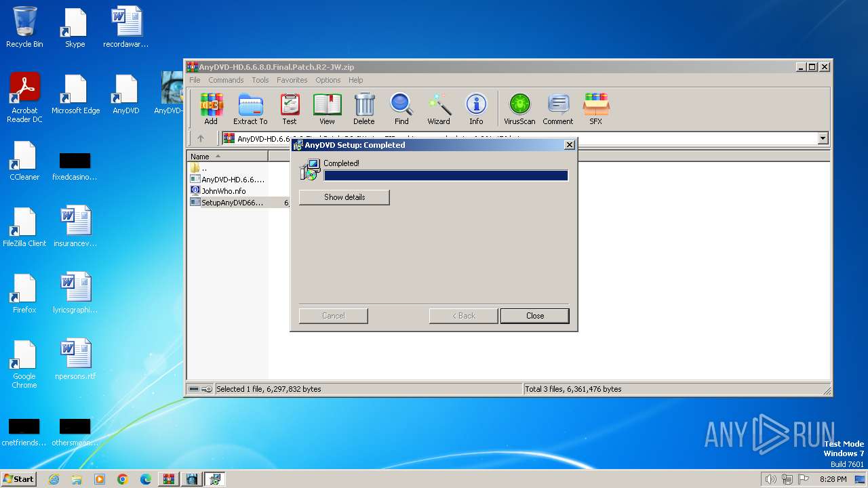The image size is (868, 488).
Task: Click the 'Total 3 files' status bar text
Action: coord(573,389)
